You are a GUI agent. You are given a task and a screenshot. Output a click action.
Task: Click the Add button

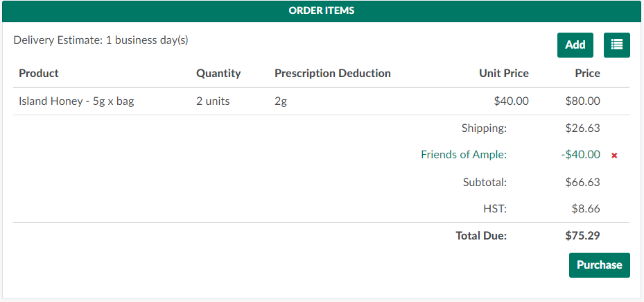click(x=575, y=45)
